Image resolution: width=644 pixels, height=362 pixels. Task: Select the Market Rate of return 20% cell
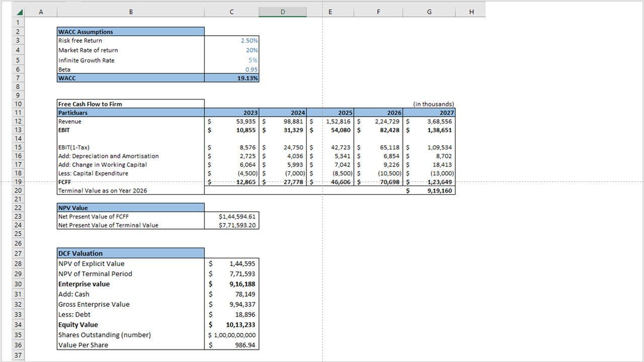tap(232, 50)
